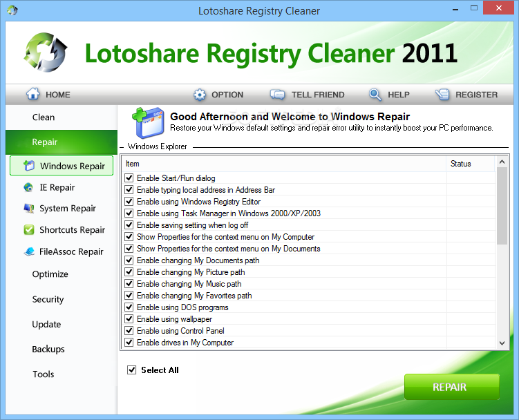Open the OPTION menu item

[x=218, y=95]
